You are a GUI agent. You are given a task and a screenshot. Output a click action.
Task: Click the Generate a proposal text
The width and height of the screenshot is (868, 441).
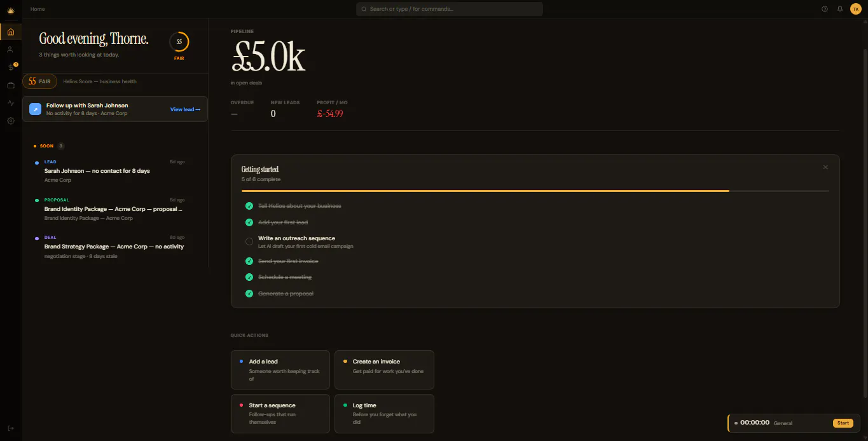tap(286, 294)
